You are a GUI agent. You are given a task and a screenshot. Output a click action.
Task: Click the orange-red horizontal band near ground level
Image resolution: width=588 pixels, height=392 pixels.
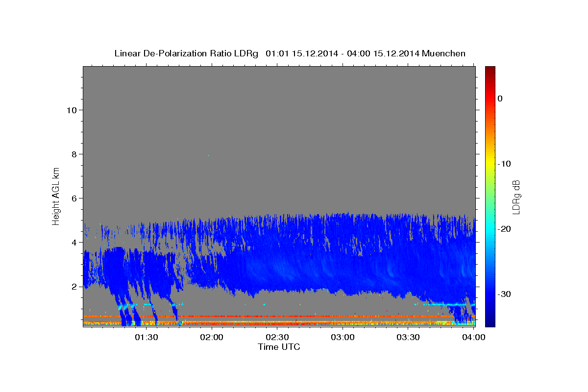tap(279, 317)
